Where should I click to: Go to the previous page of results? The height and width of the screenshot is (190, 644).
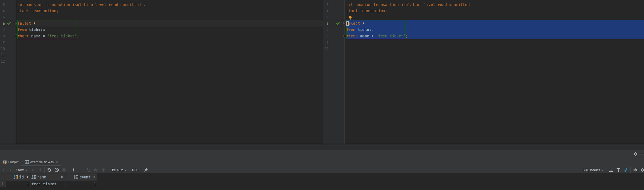click(11, 170)
